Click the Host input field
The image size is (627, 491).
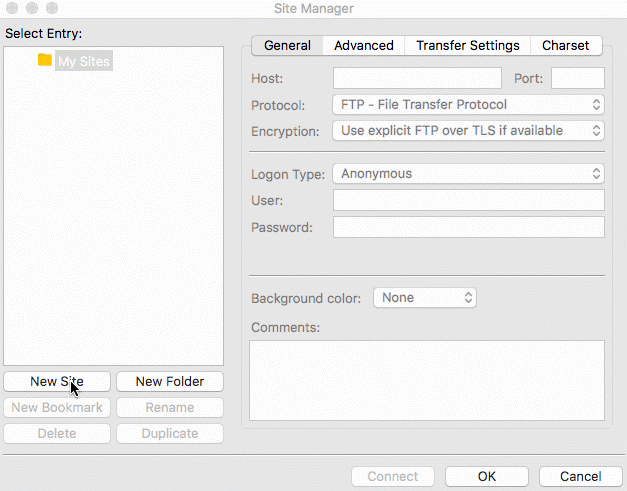pos(417,78)
